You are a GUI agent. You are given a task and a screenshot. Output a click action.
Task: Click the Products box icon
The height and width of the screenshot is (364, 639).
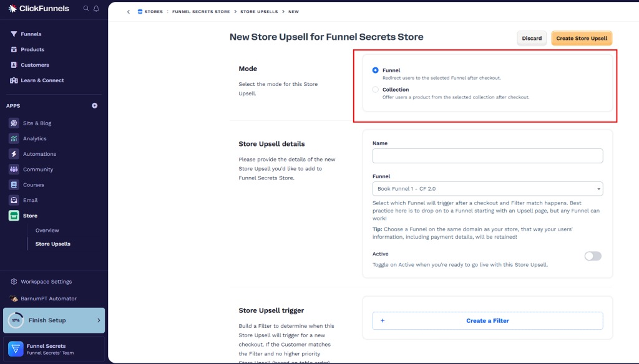pyautogui.click(x=14, y=49)
